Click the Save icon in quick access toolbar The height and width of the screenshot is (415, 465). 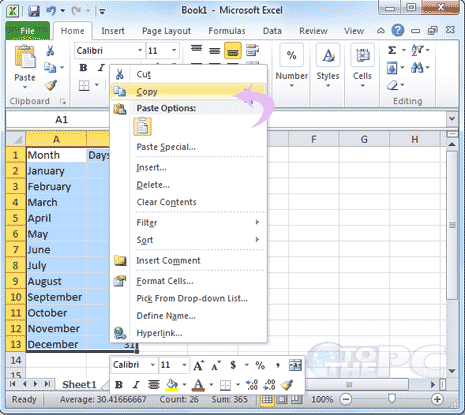(x=34, y=11)
